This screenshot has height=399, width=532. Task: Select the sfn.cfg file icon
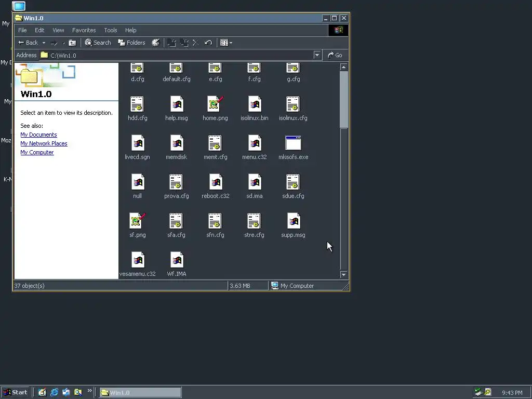pos(215,221)
